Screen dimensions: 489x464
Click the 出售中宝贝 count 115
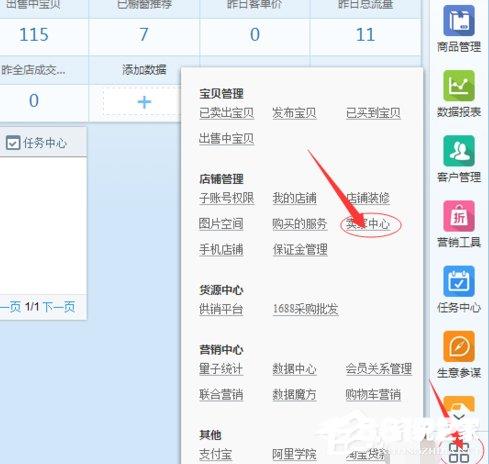pyautogui.click(x=34, y=35)
